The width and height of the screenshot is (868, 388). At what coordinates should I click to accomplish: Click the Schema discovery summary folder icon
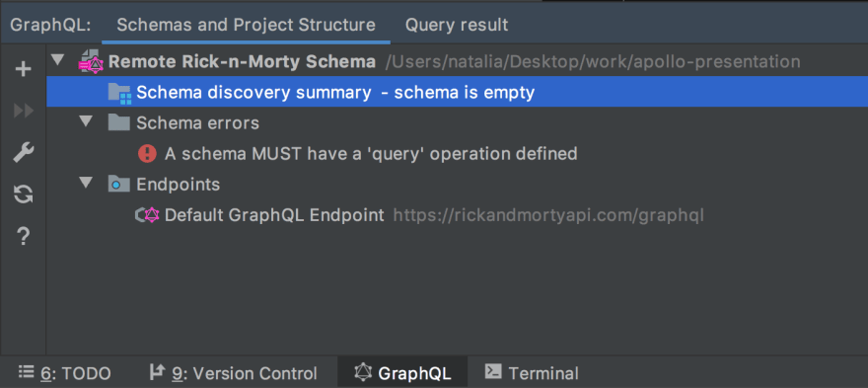(119, 93)
